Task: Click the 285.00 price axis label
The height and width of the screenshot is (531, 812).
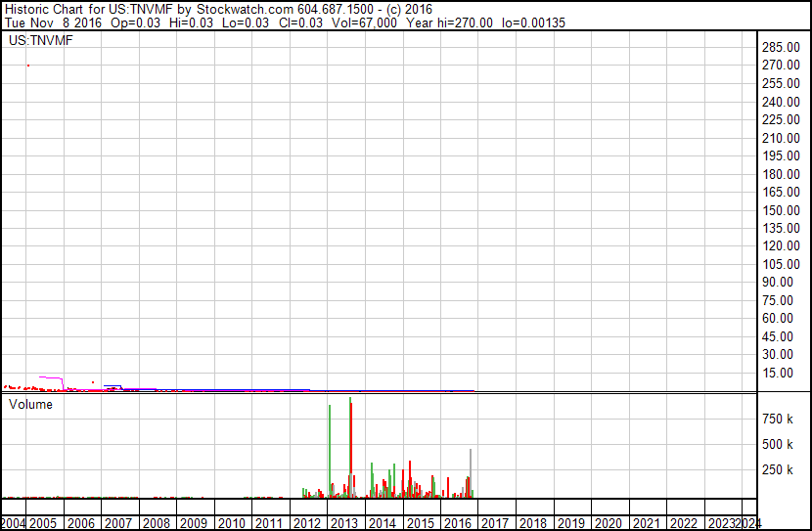Action: click(x=781, y=47)
